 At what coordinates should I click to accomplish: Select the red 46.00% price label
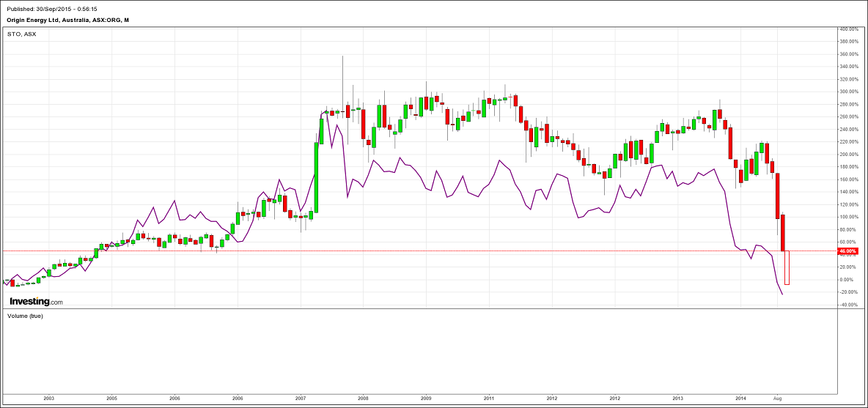click(847, 251)
